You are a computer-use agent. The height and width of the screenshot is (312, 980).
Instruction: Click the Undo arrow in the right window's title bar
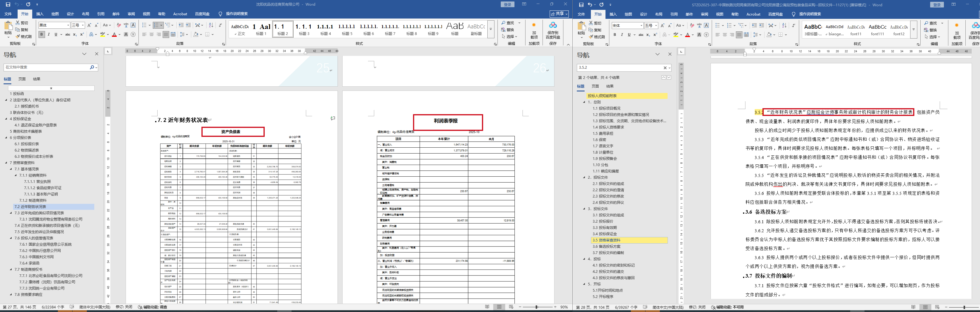[590, 4]
